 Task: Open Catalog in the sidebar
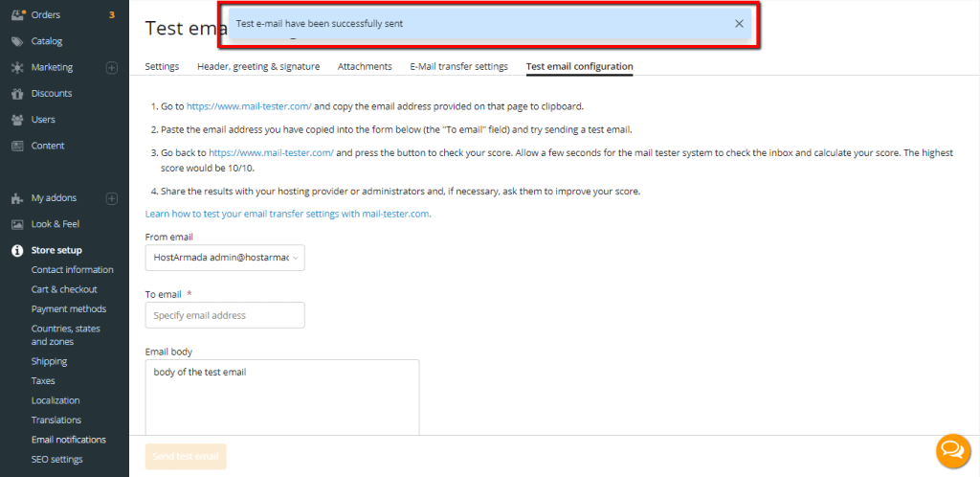(47, 41)
